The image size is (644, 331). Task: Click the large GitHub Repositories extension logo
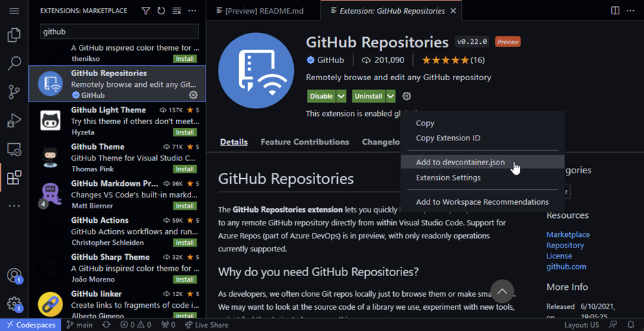click(x=256, y=70)
